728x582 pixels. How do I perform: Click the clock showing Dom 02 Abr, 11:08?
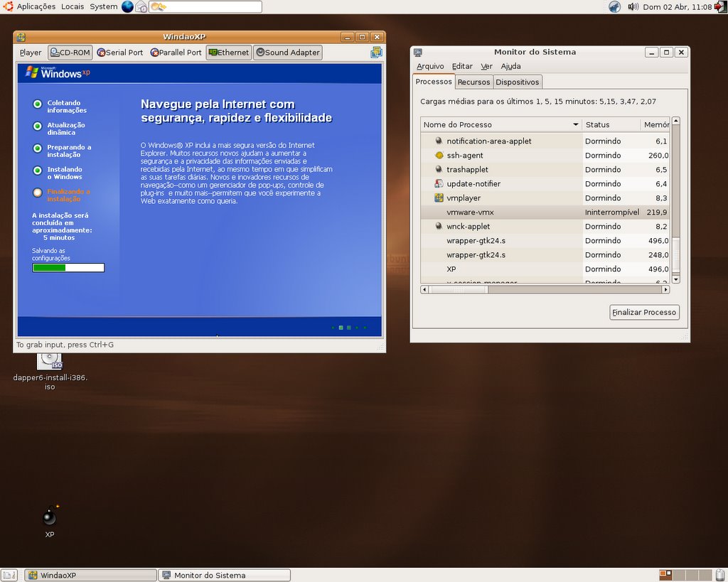click(x=677, y=6)
